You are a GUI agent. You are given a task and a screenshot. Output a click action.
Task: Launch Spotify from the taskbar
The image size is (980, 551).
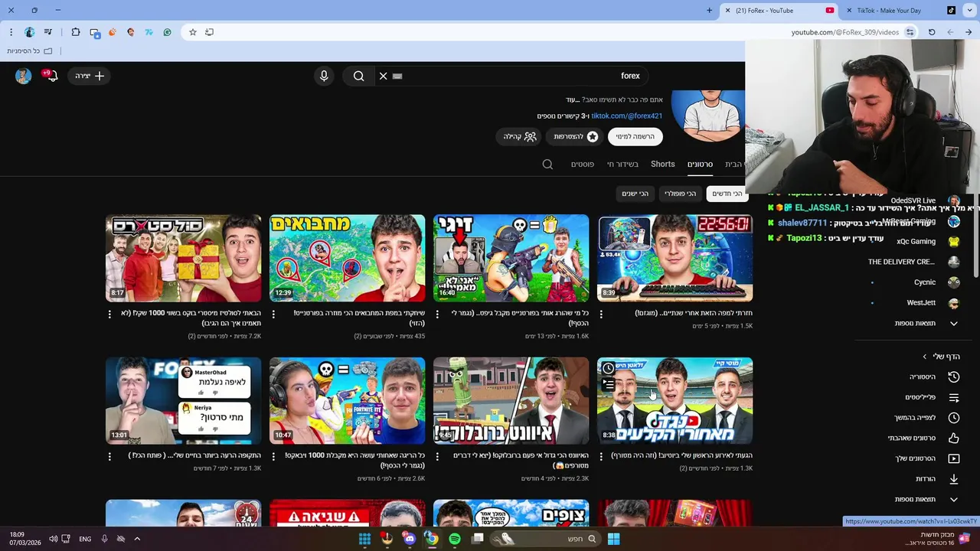455,539
